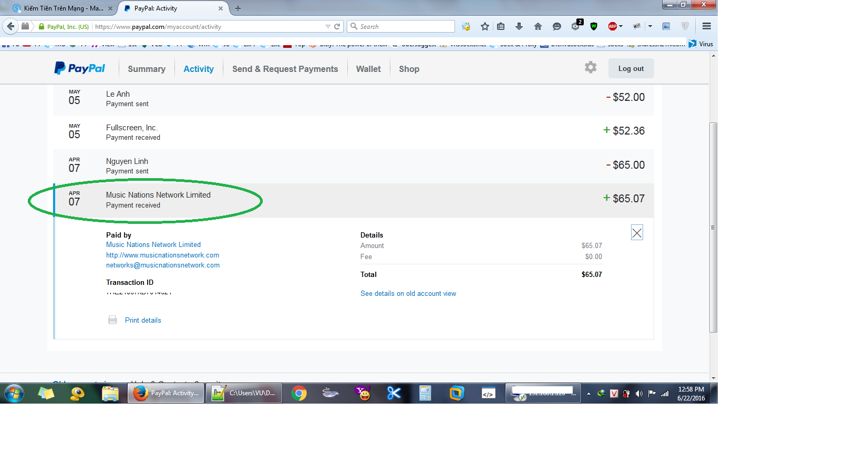Open the Snipping Tool scissors in taskbar

coord(394,393)
